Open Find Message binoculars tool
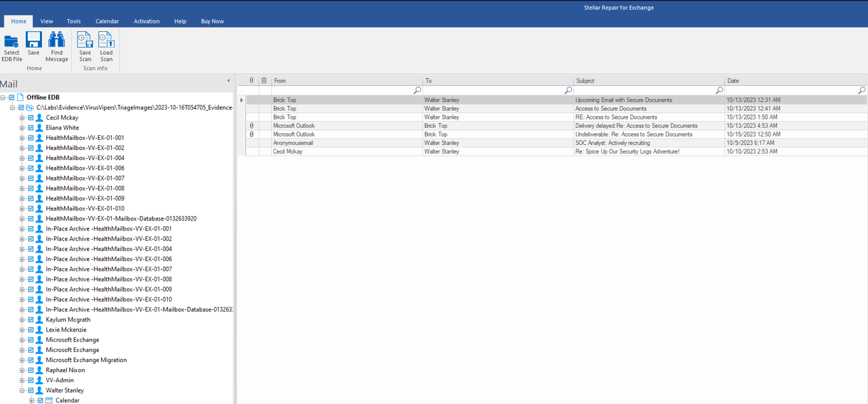 point(57,39)
